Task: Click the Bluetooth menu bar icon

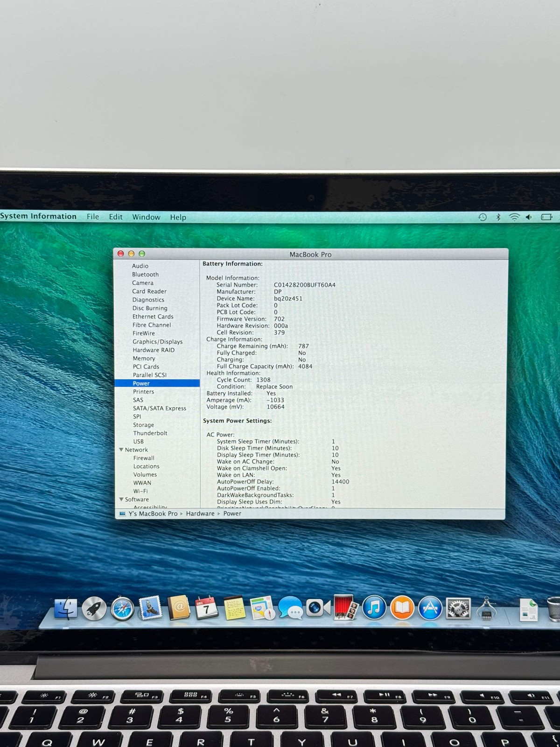Action: click(x=498, y=217)
